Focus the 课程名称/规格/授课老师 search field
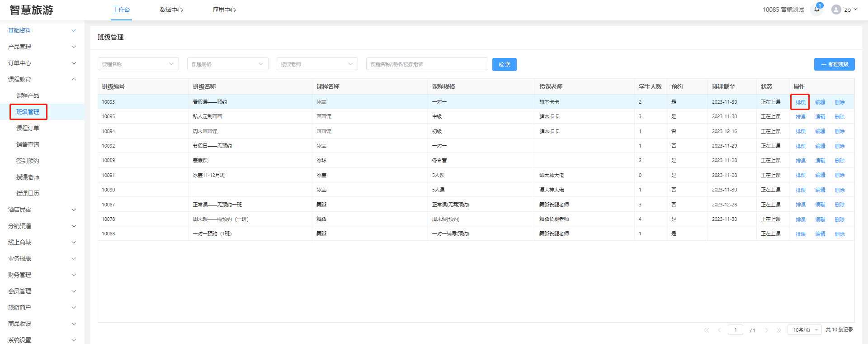The width and height of the screenshot is (868, 344). pyautogui.click(x=427, y=64)
